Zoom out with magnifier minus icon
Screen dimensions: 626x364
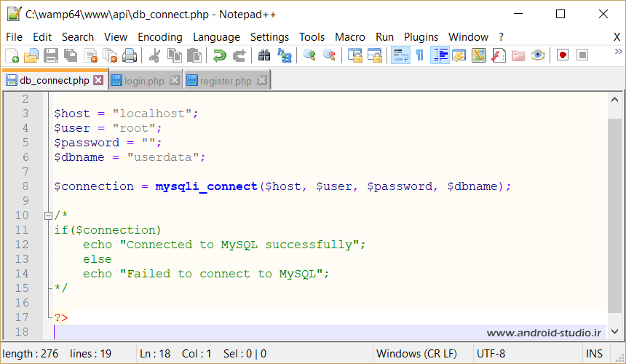[x=329, y=55]
